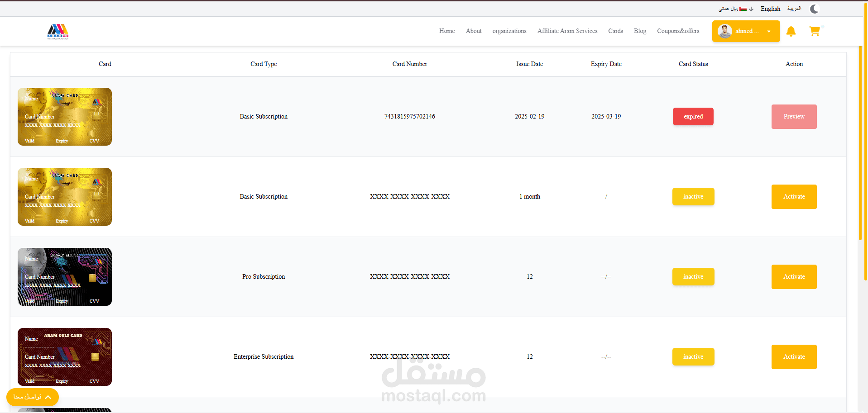
Task: Navigate to organizations
Action: click(x=509, y=31)
